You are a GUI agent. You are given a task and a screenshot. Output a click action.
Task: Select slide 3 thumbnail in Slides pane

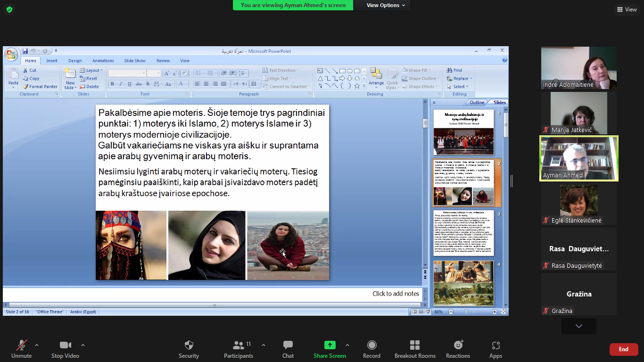[x=463, y=233]
